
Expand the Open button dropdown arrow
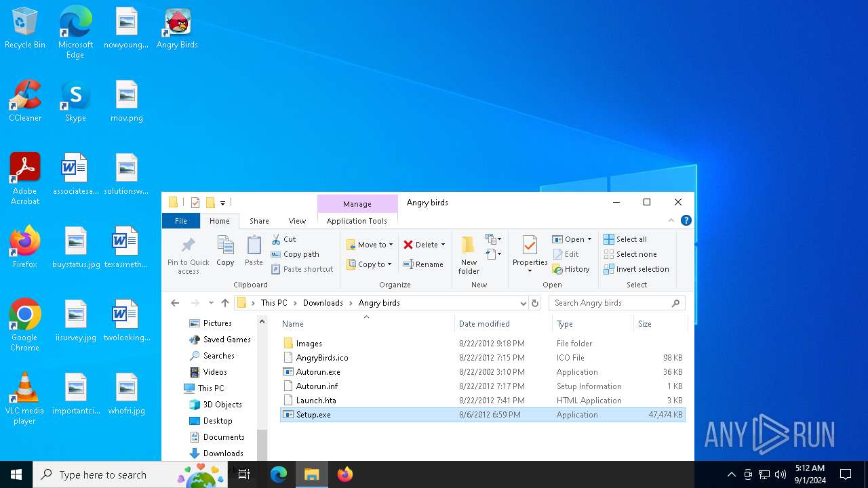589,239
